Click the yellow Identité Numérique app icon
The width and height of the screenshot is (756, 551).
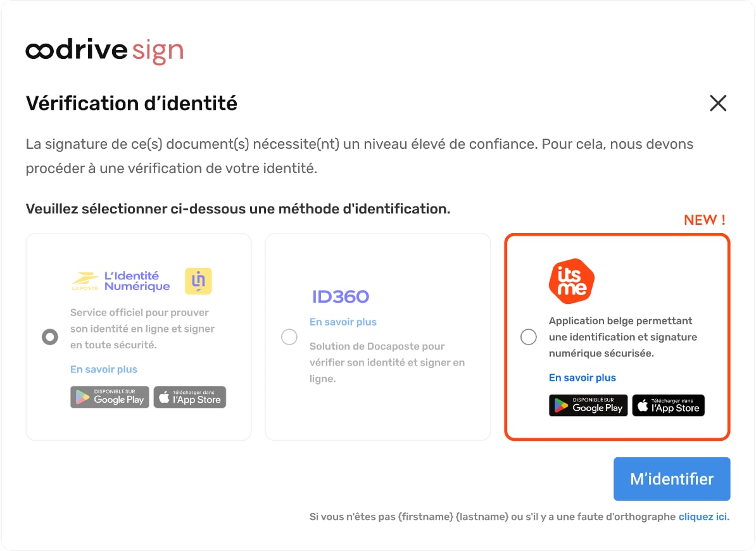click(198, 281)
